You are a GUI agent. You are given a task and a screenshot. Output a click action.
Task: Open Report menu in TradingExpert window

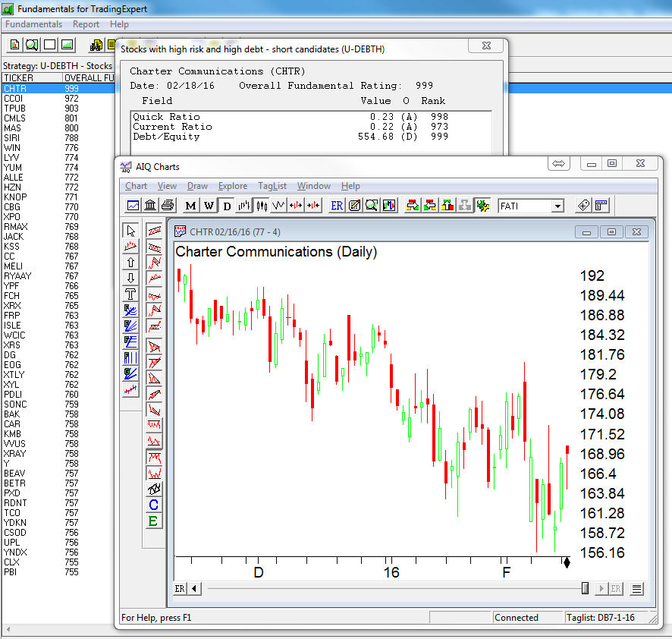(x=86, y=24)
